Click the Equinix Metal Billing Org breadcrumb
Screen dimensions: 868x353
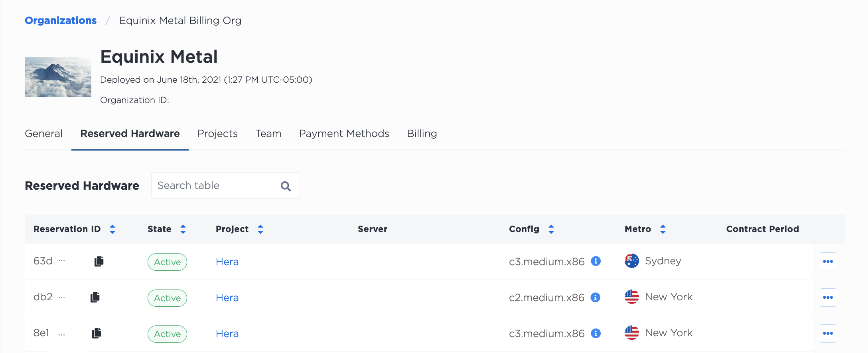point(180,20)
